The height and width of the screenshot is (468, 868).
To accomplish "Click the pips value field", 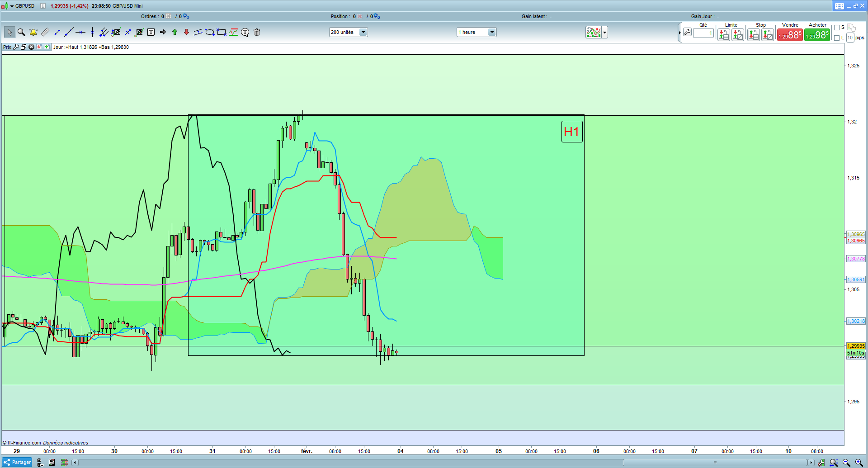I will [x=850, y=38].
